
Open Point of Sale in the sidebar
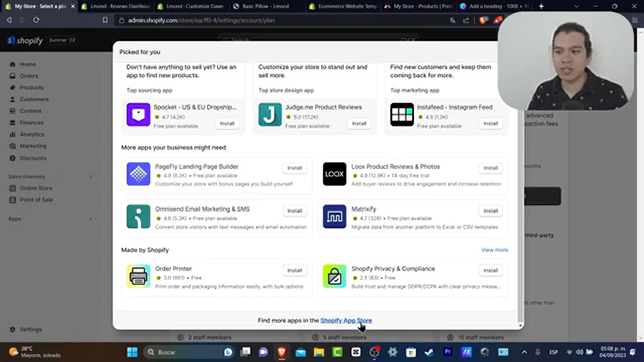click(x=36, y=200)
